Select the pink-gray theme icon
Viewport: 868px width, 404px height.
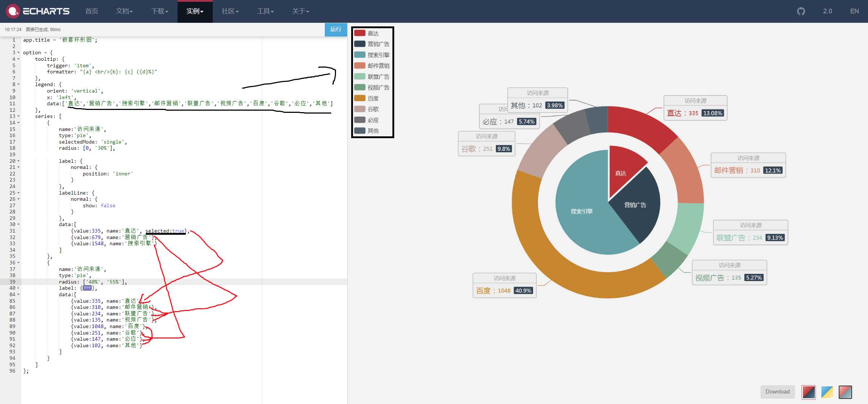(845, 392)
